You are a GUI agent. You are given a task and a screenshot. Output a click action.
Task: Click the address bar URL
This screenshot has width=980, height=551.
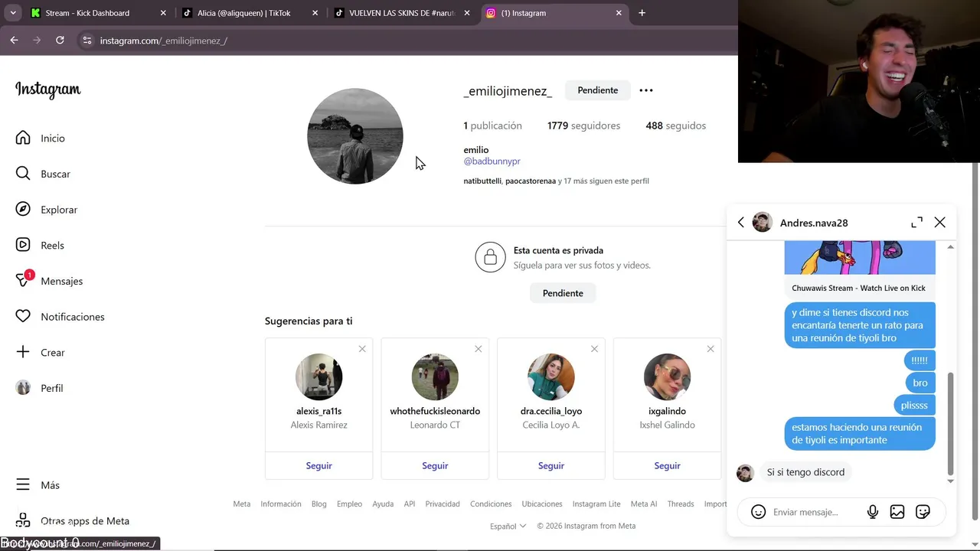tap(164, 41)
